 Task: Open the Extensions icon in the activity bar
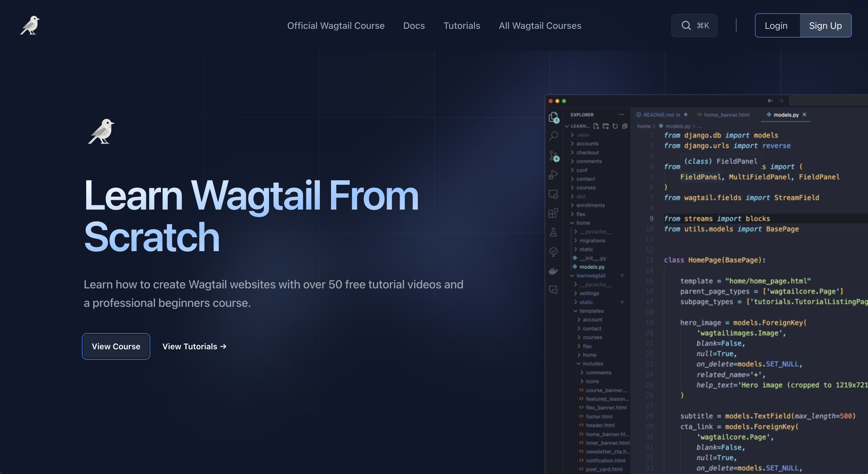(x=553, y=213)
